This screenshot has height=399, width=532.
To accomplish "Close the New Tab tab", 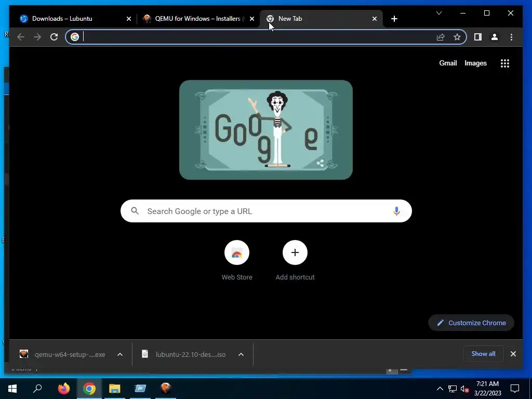I will [x=374, y=19].
